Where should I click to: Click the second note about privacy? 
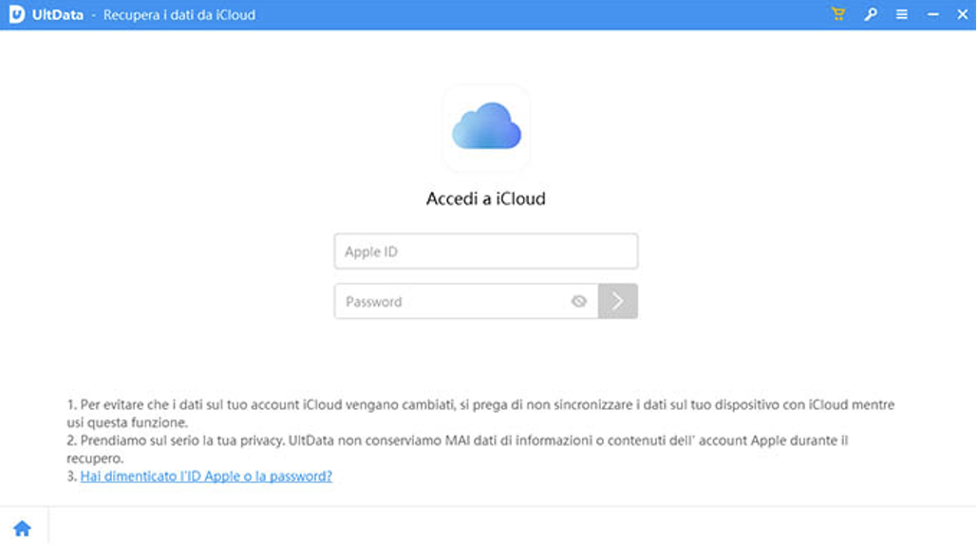tap(456, 449)
